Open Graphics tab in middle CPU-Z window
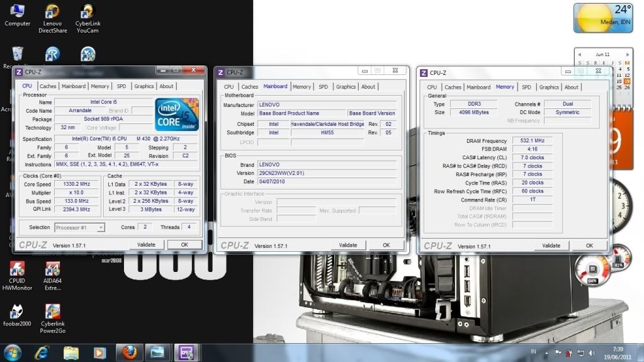Image resolution: width=644 pixels, height=362 pixels. 346,87
